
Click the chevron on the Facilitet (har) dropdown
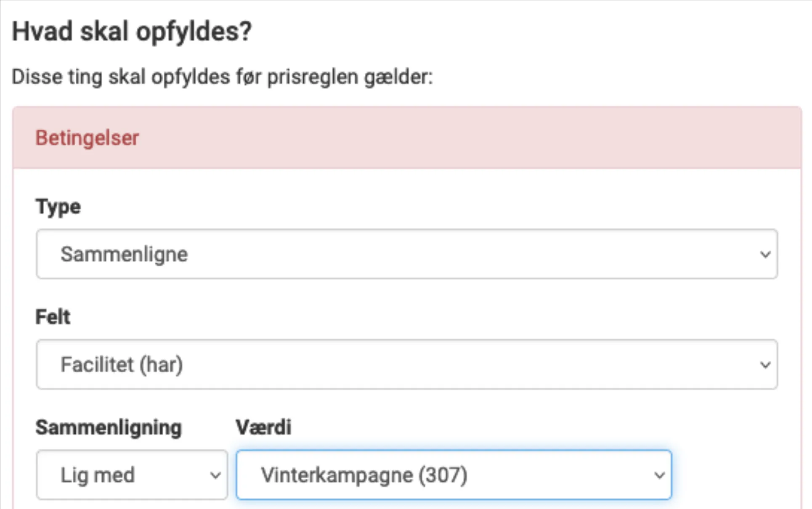(x=765, y=364)
